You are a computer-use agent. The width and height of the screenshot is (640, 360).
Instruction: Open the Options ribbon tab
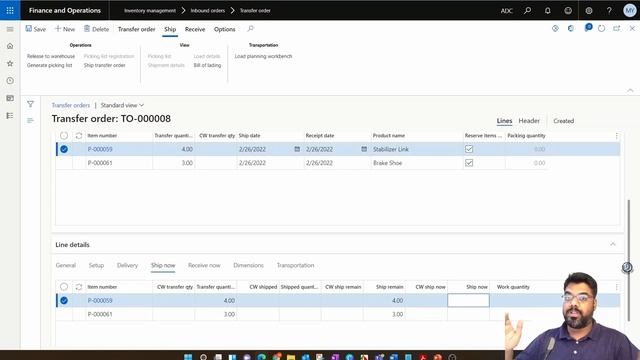[x=224, y=29]
